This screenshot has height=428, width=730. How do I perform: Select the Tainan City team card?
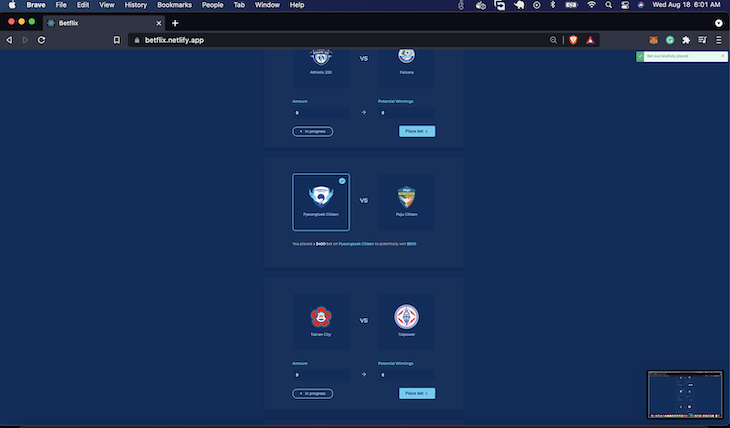pos(321,322)
